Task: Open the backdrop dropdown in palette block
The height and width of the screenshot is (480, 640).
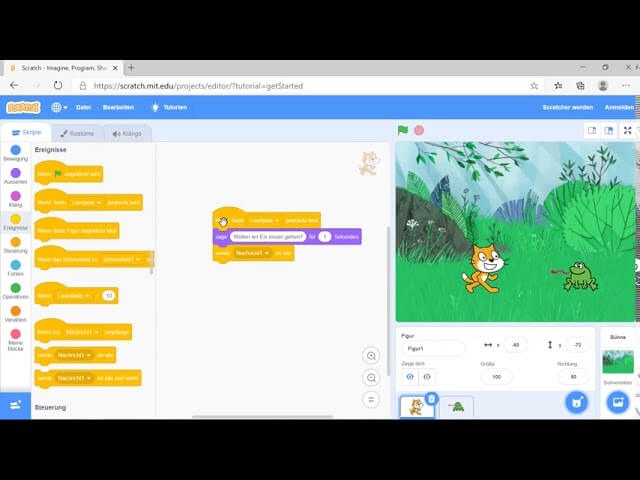Action: click(122, 260)
